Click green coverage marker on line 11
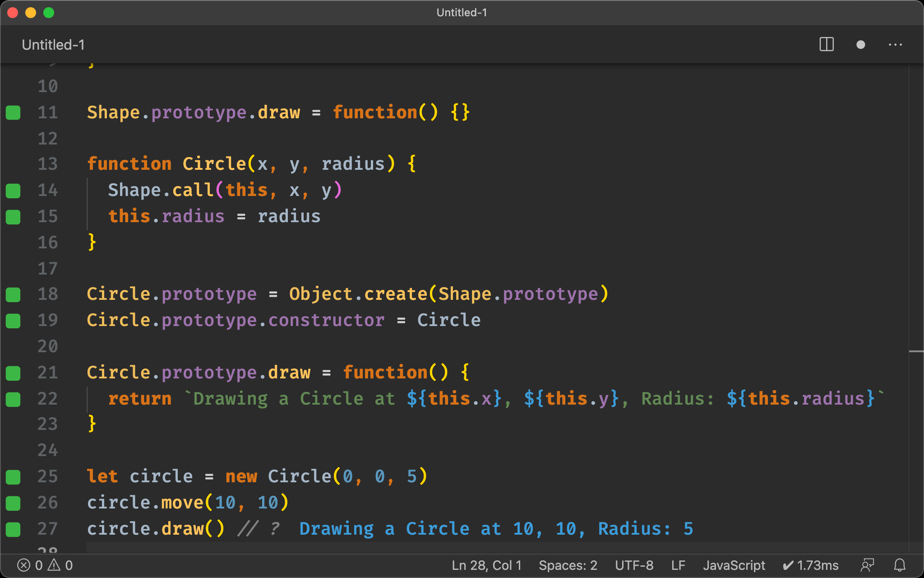The image size is (924, 578). [x=13, y=112]
